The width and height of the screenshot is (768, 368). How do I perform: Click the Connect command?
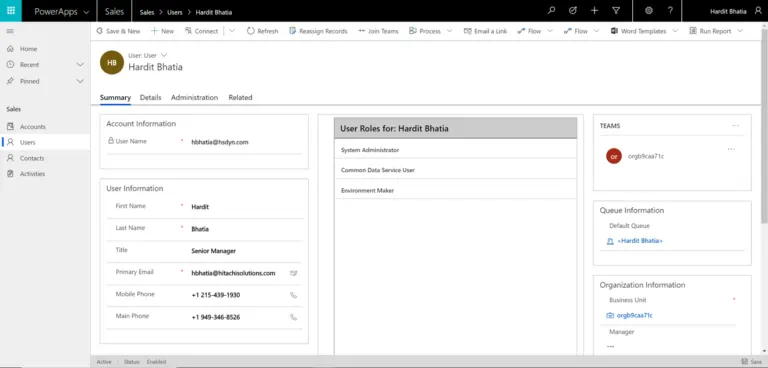[x=201, y=31]
